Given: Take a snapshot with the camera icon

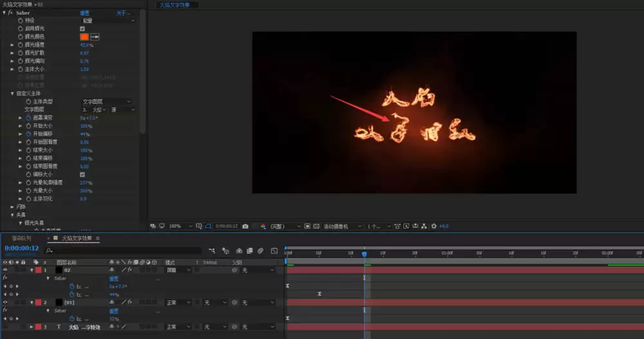Looking at the screenshot, I should click(x=245, y=226).
